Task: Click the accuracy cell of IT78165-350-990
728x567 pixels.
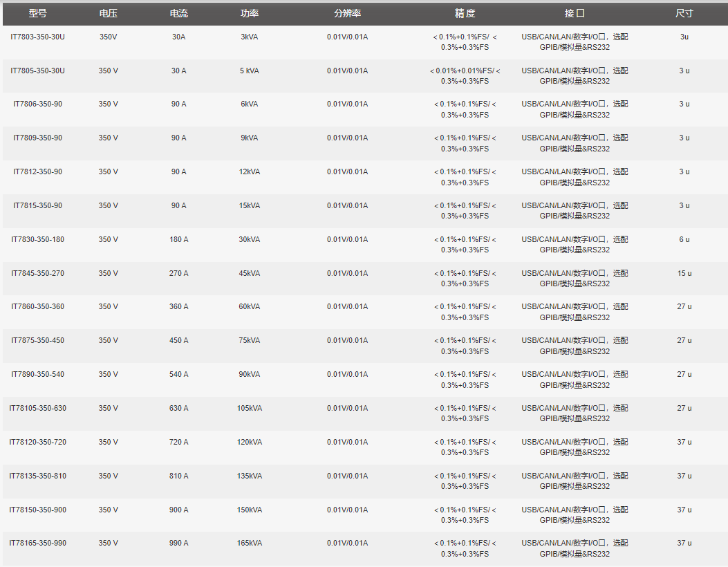Action: tap(465, 548)
